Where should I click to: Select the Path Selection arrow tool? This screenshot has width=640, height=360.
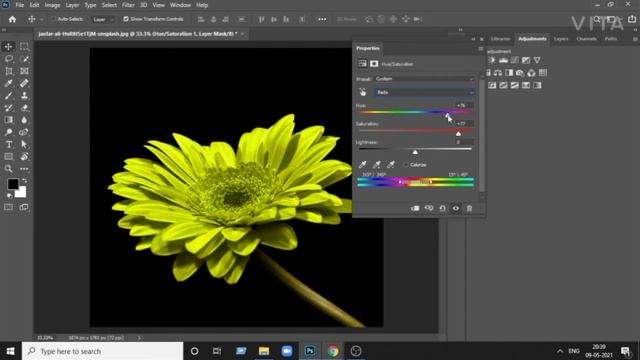[24, 144]
